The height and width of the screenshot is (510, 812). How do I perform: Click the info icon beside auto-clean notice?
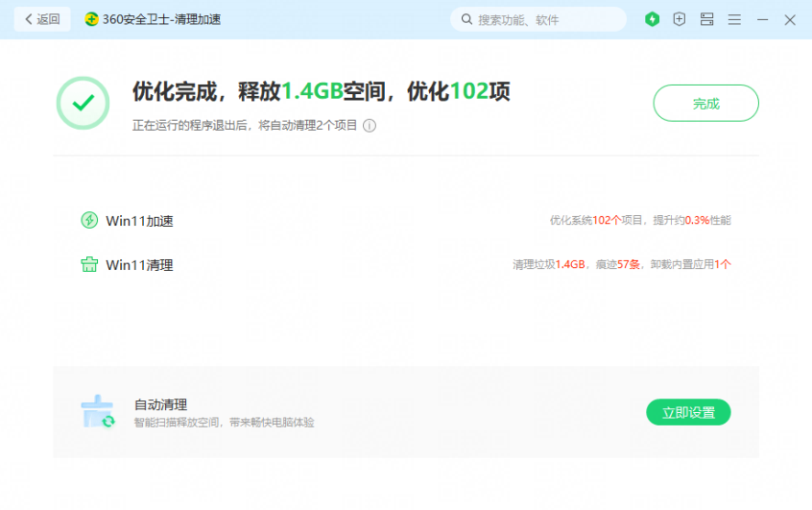[370, 126]
